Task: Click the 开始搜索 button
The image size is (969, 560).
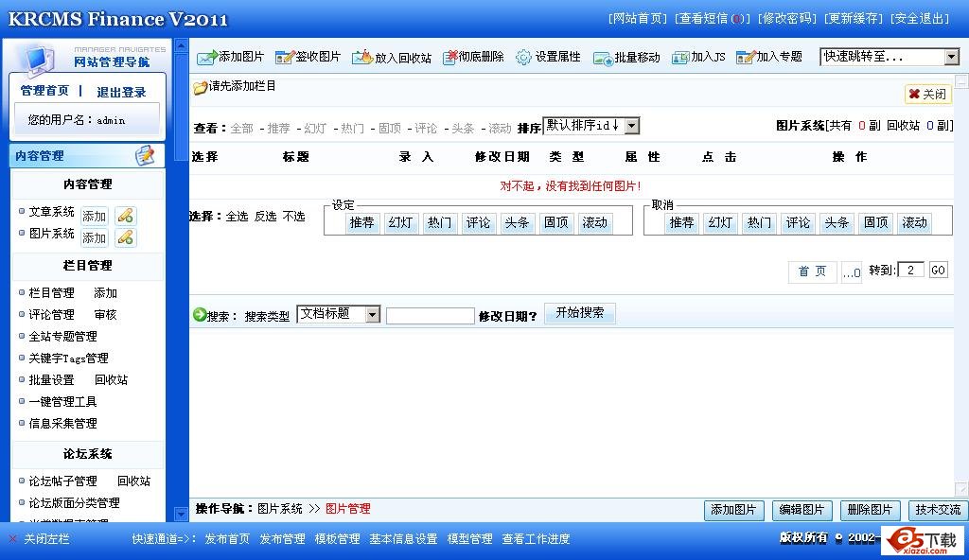Action: (x=580, y=313)
